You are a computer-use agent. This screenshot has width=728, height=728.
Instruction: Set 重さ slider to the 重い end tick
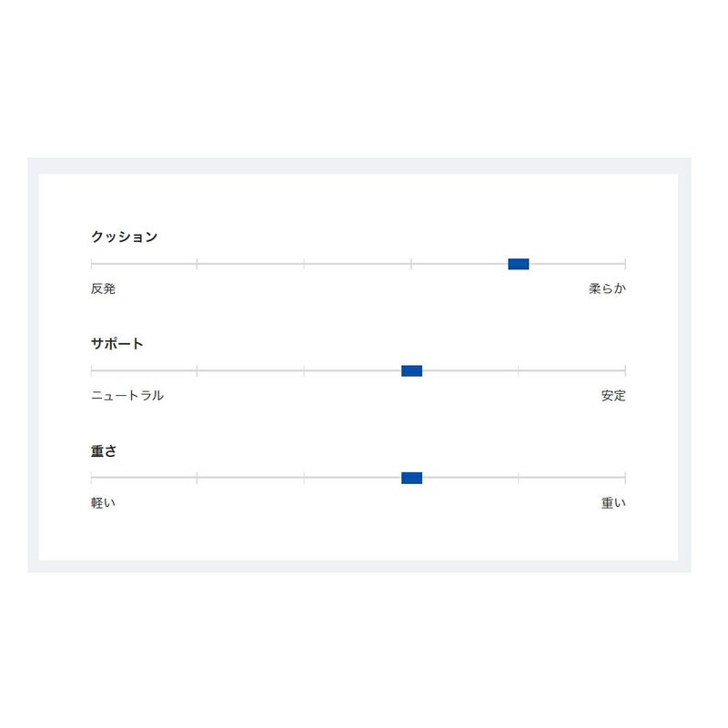click(625, 478)
